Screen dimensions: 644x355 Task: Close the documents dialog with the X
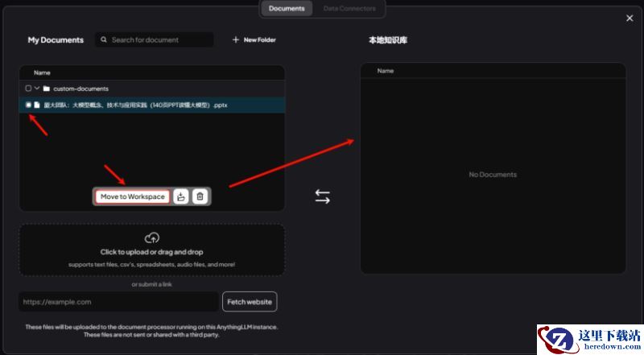point(630,19)
